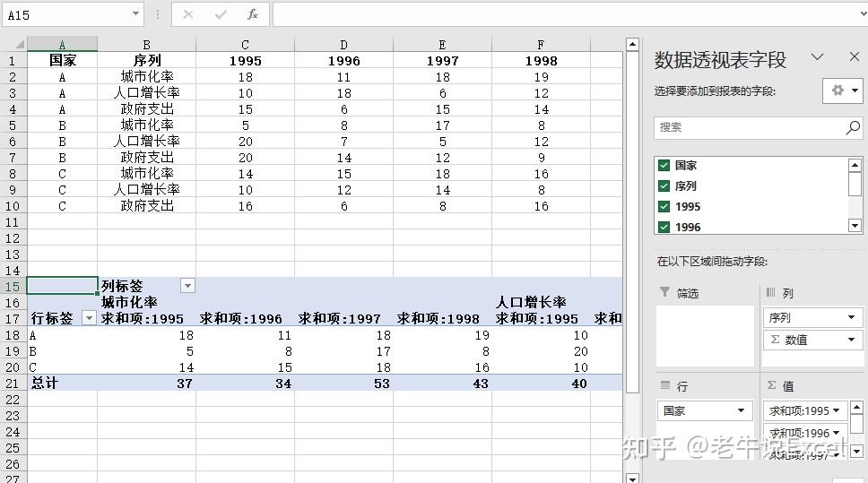Click pivot header 求和项:1997
The height and width of the screenshot is (483, 868).
point(339,318)
